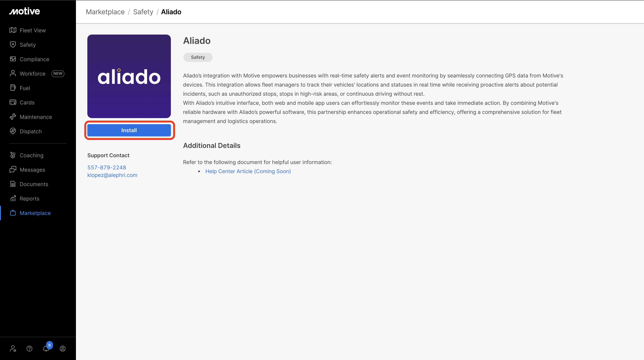
Task: Click Marketplace breadcrumb link
Action: click(x=105, y=12)
